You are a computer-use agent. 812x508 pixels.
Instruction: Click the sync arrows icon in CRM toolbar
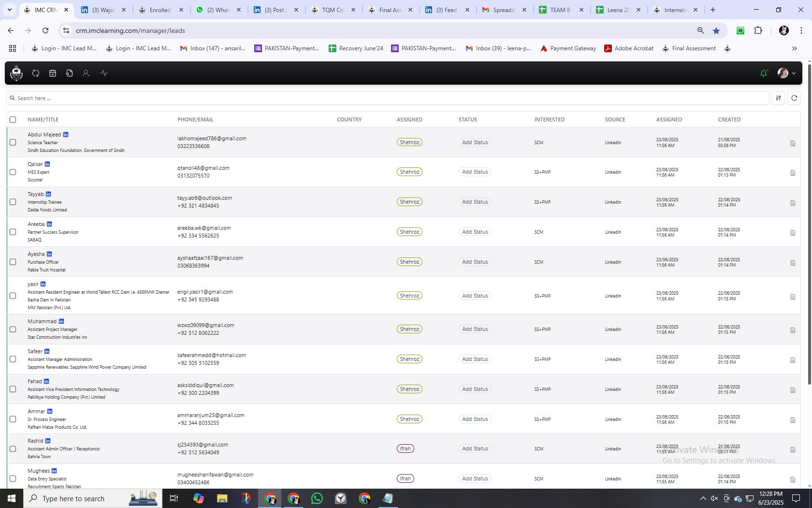pyautogui.click(x=36, y=73)
